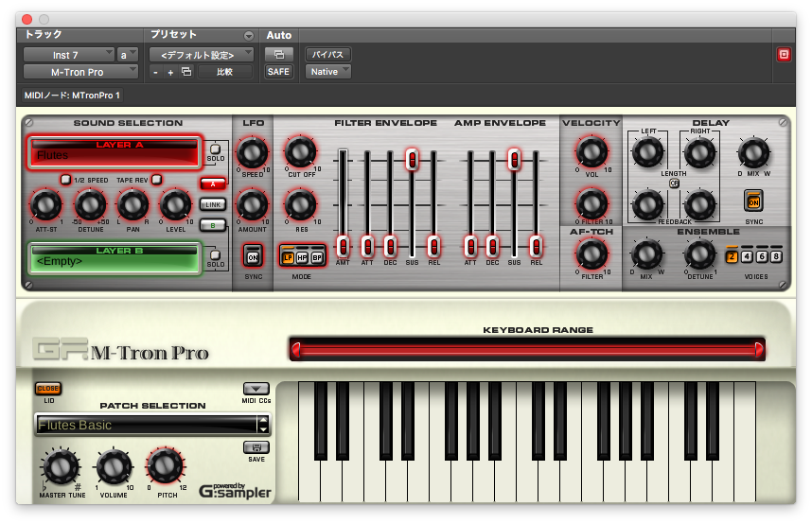
Task: Click the Master Tune knob
Action: click(x=62, y=466)
